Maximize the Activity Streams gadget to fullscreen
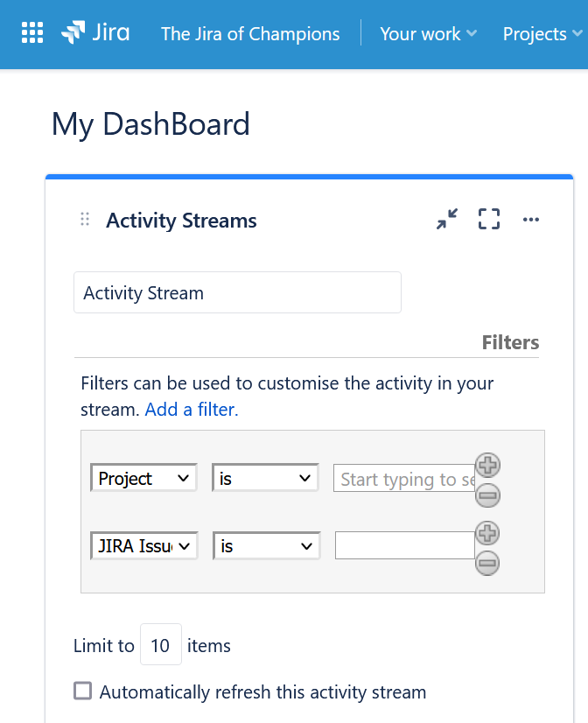The width and height of the screenshot is (588, 723). click(x=489, y=219)
